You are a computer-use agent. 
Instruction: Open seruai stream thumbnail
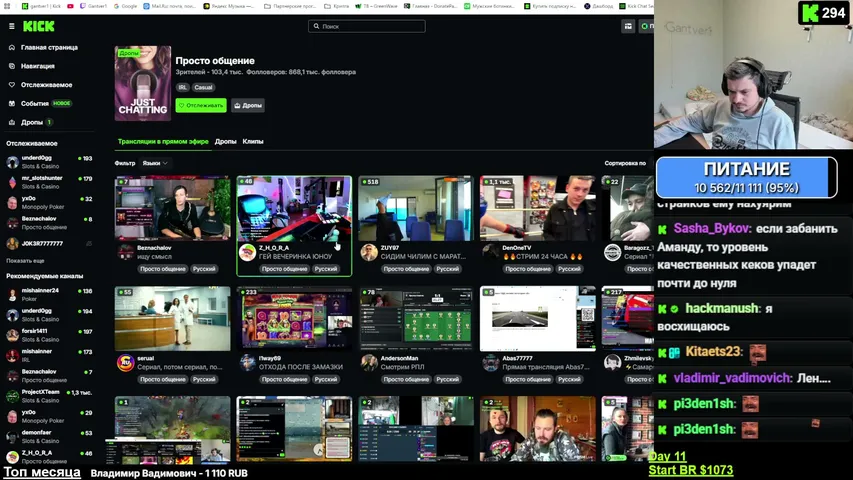click(172, 318)
